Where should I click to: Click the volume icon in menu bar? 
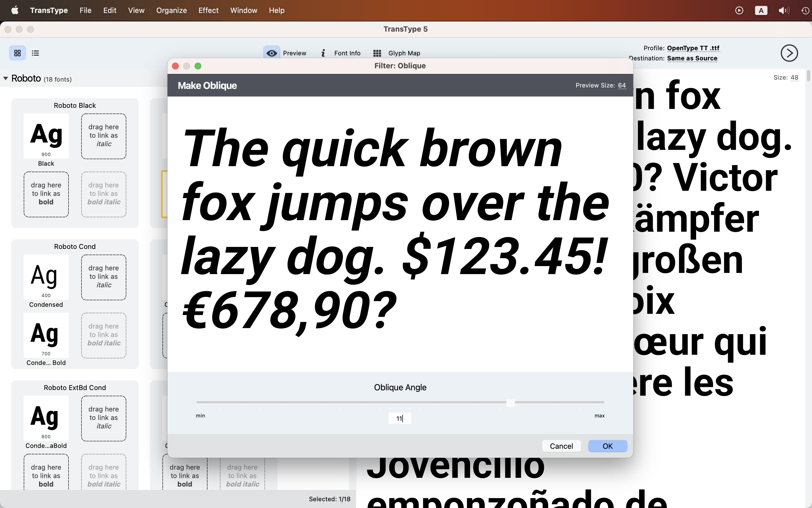click(784, 10)
